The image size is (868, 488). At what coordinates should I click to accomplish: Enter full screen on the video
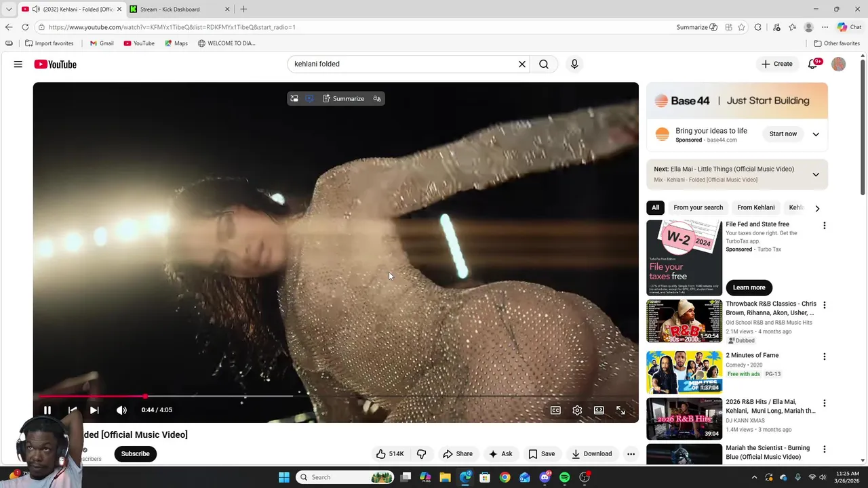[620, 410]
